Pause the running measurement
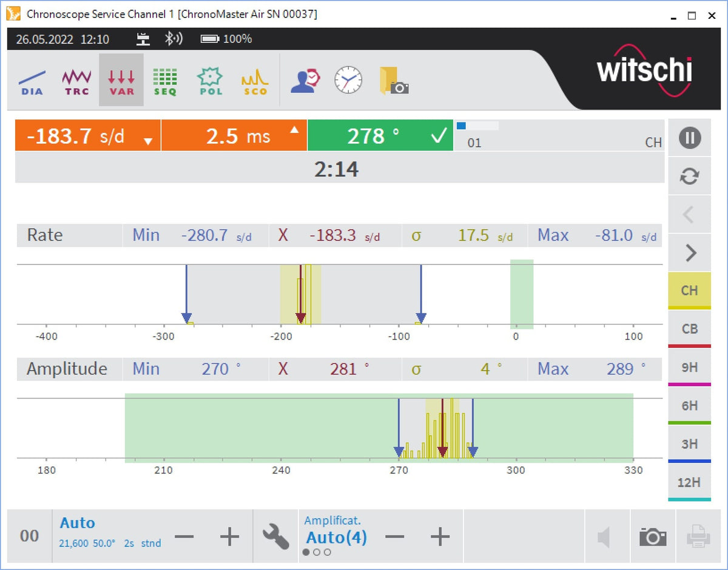Screen dimensions: 728x570 coord(689,138)
